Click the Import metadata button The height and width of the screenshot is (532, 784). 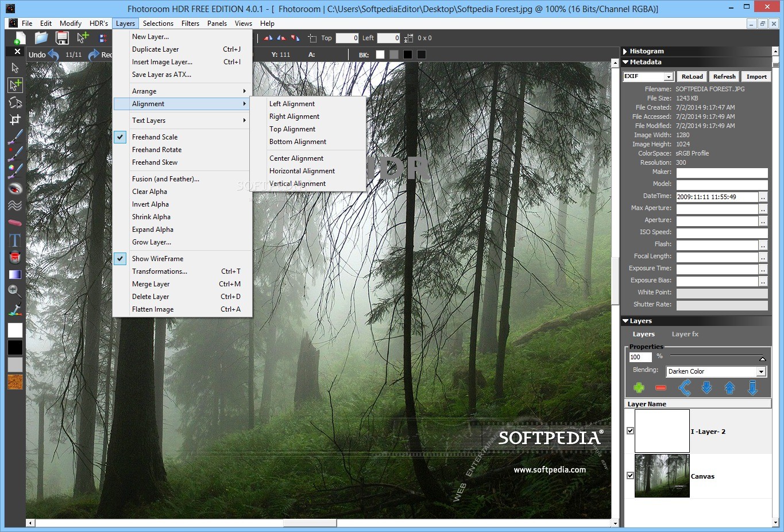tap(756, 77)
